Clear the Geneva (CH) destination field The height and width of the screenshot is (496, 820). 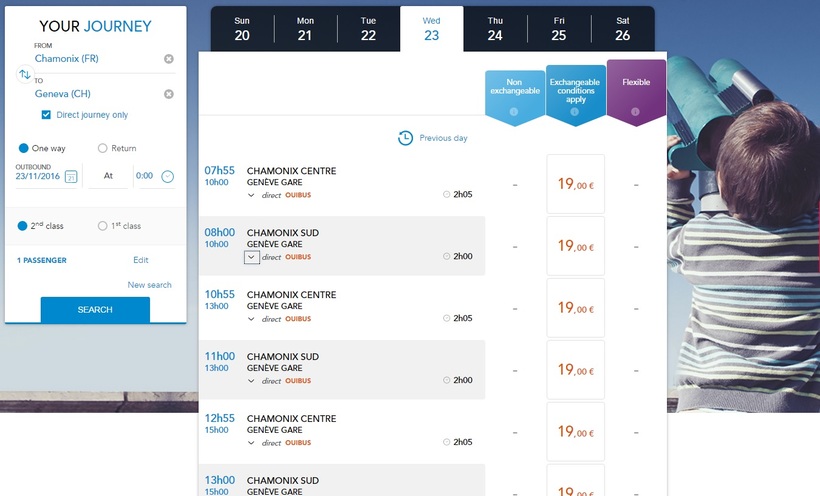pos(168,94)
